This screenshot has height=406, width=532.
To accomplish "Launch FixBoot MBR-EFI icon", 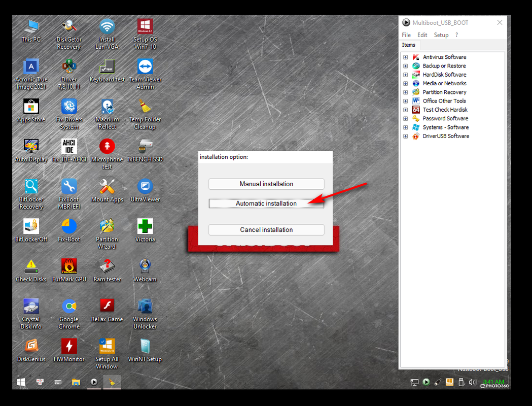I will click(x=69, y=194).
